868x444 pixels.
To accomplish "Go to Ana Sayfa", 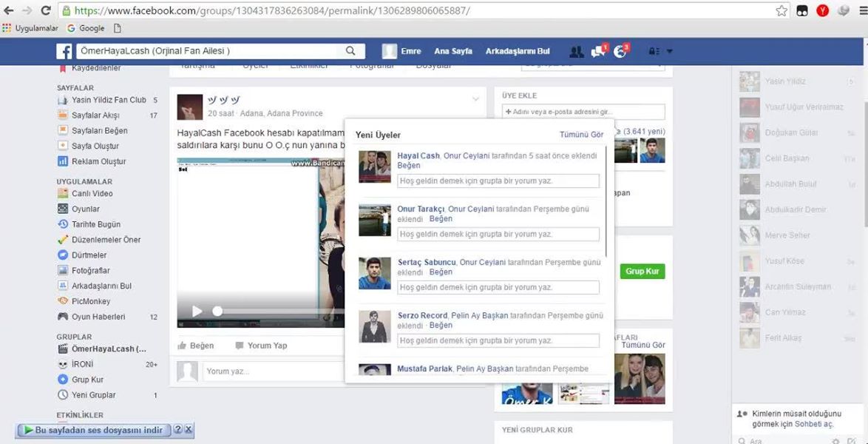I will [x=452, y=51].
